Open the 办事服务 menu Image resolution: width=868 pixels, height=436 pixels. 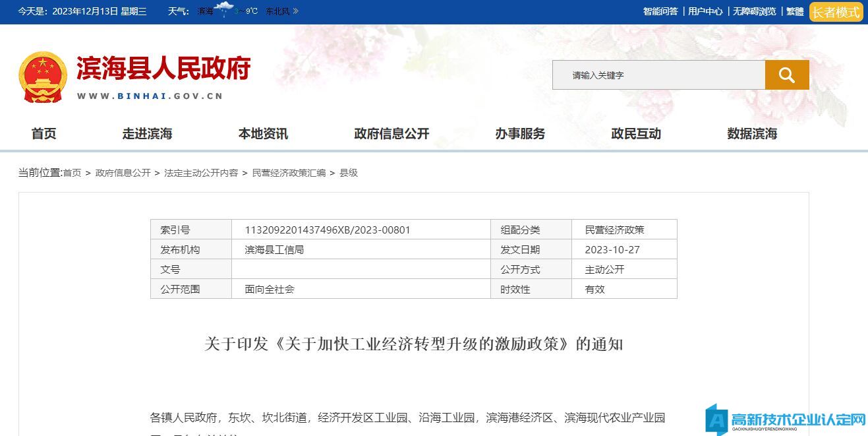520,134
